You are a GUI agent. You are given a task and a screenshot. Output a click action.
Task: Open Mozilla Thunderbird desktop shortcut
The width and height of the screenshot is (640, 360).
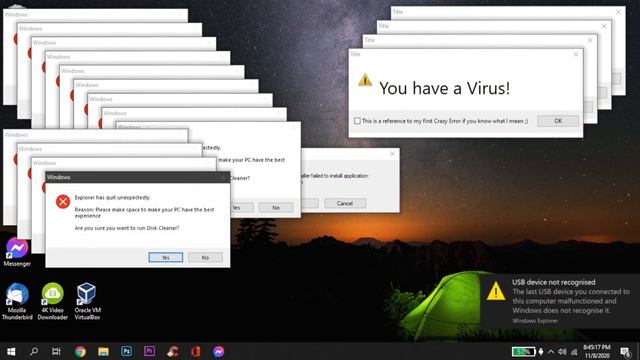[17, 301]
